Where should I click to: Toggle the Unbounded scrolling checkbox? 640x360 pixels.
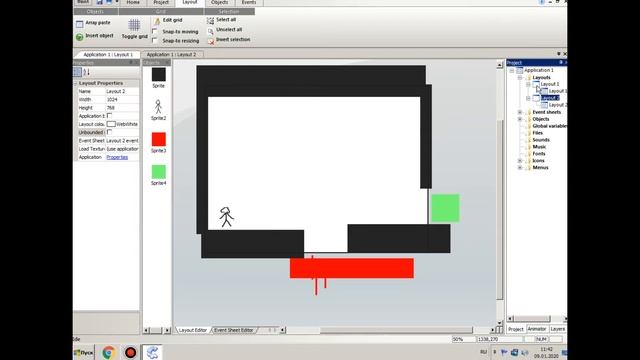tap(109, 132)
